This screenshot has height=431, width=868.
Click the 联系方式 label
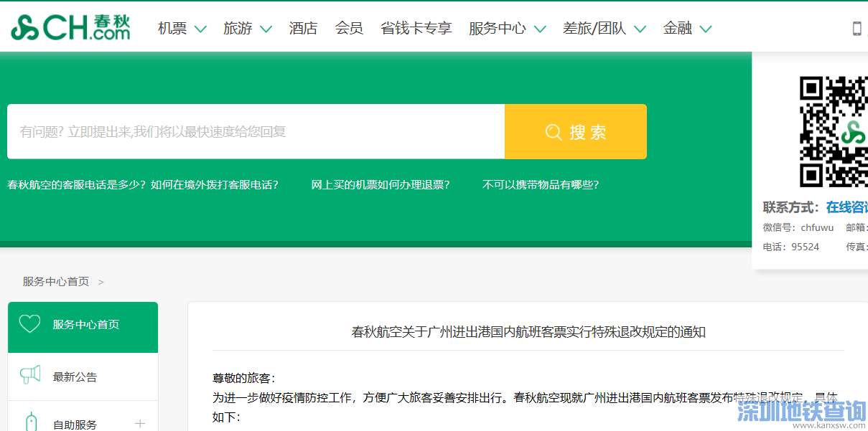[790, 207]
